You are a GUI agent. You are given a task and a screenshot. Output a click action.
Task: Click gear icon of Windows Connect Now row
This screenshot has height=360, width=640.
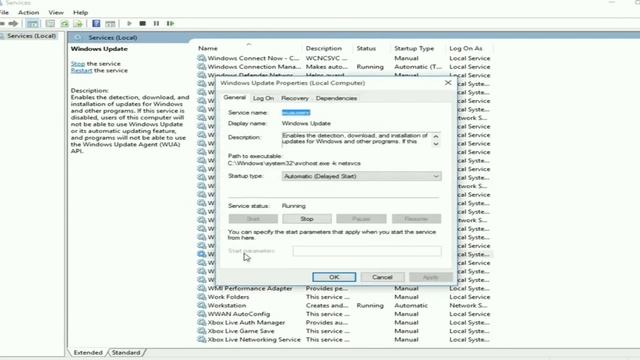(202, 58)
